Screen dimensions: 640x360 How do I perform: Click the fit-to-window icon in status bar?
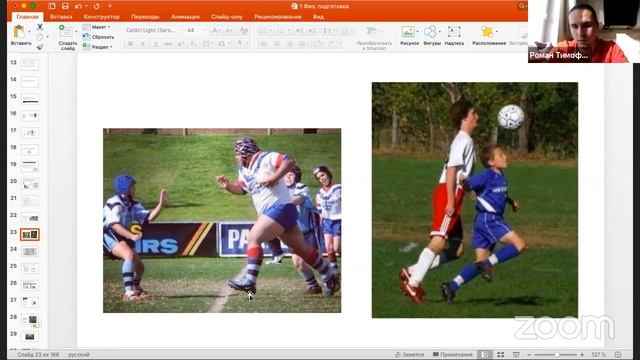(x=618, y=355)
